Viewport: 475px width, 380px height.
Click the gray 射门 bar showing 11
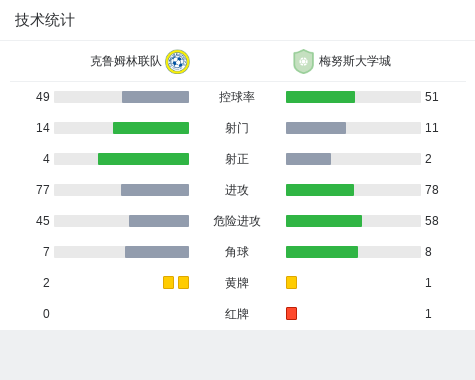click(x=316, y=128)
